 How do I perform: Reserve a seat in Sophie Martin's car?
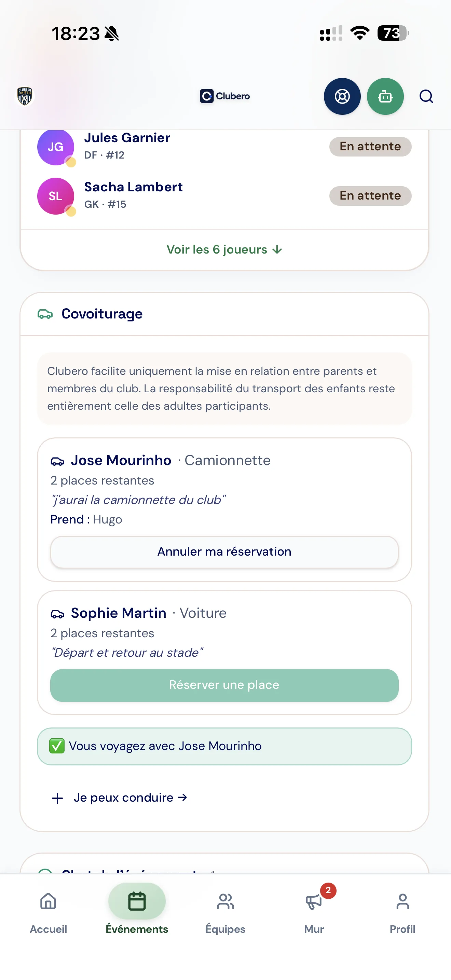(224, 685)
